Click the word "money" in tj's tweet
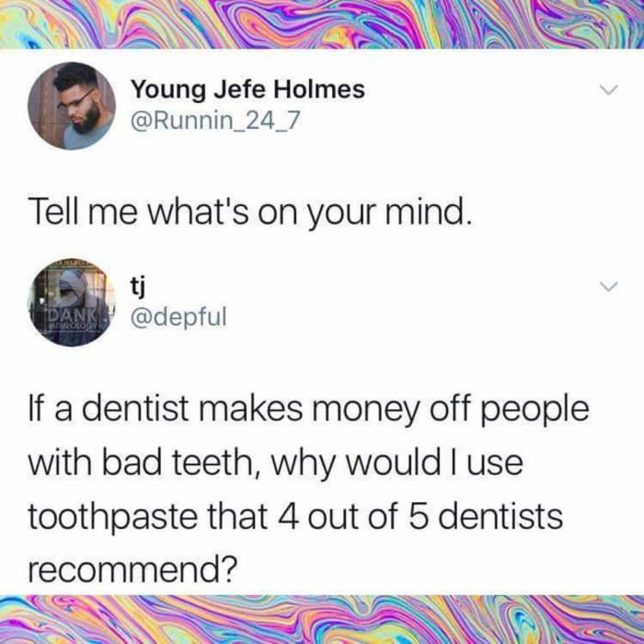 click(x=364, y=410)
